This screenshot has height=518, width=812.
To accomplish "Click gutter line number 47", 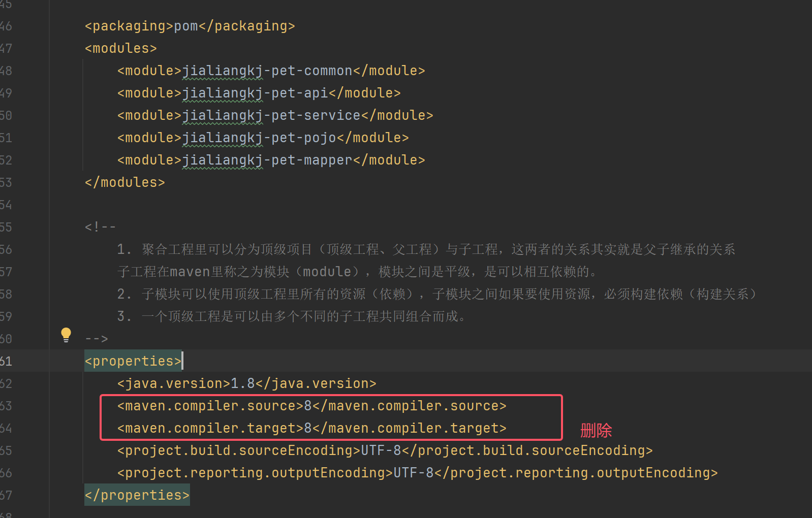I will pyautogui.click(x=6, y=48).
